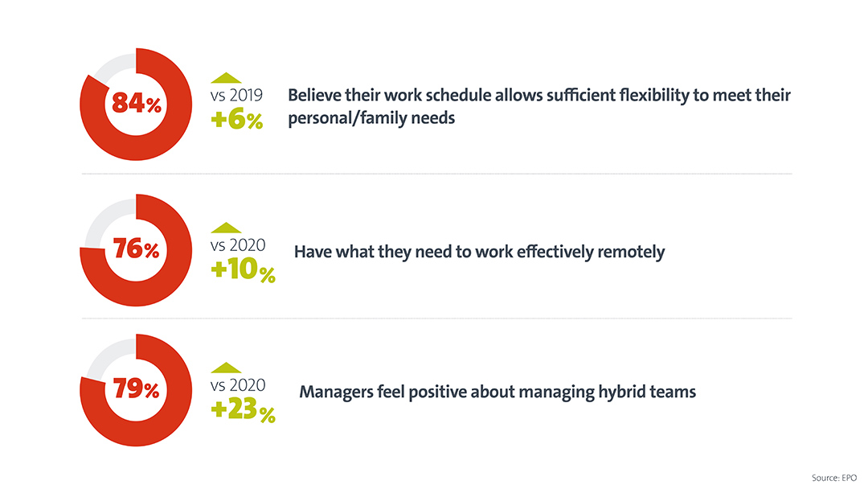Image resolution: width=868 pixels, height=489 pixels.
Task: Select the +6% change figure
Action: (x=237, y=121)
